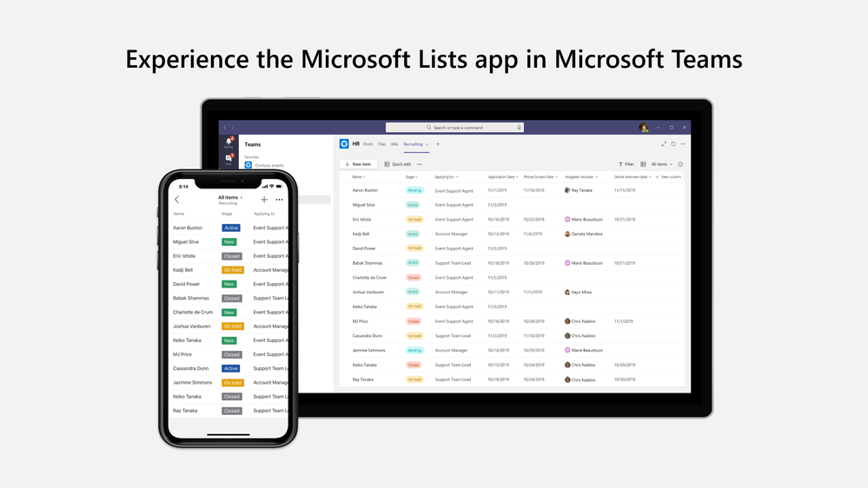Open more options beside the reload icon
The height and width of the screenshot is (488, 868).
(683, 144)
